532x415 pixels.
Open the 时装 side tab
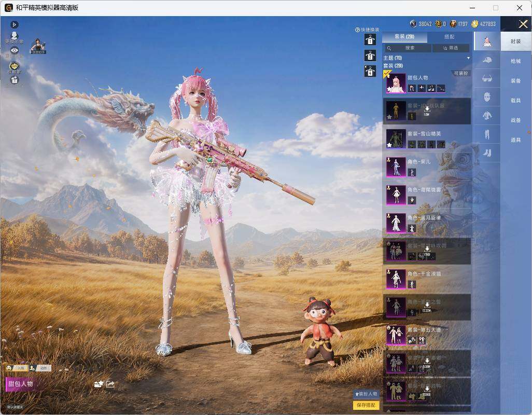tap(516, 41)
